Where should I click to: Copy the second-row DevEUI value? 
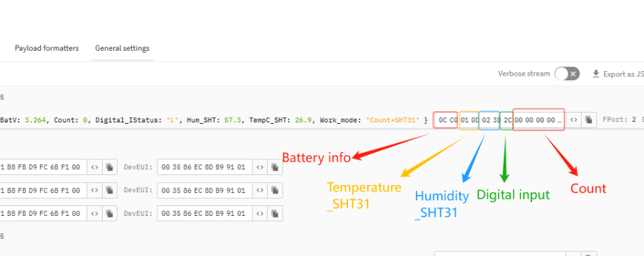(x=275, y=190)
